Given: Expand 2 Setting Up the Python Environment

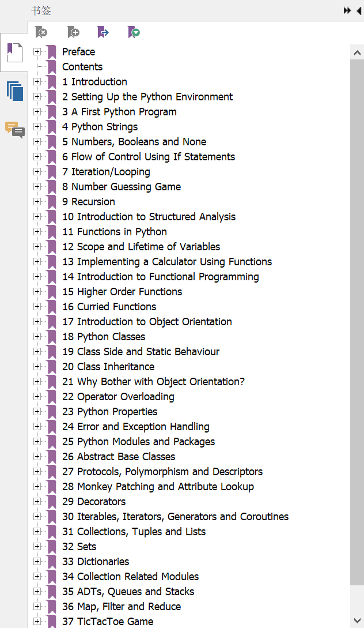Looking at the screenshot, I should point(37,96).
